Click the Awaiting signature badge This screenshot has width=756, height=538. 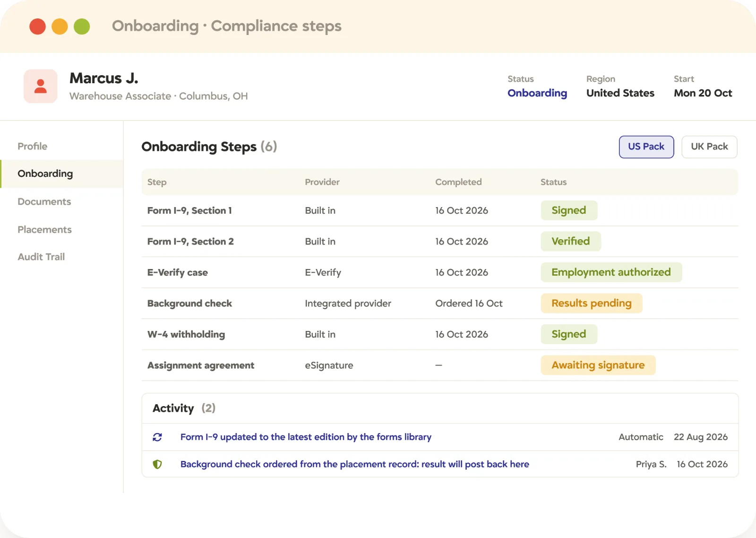598,365
